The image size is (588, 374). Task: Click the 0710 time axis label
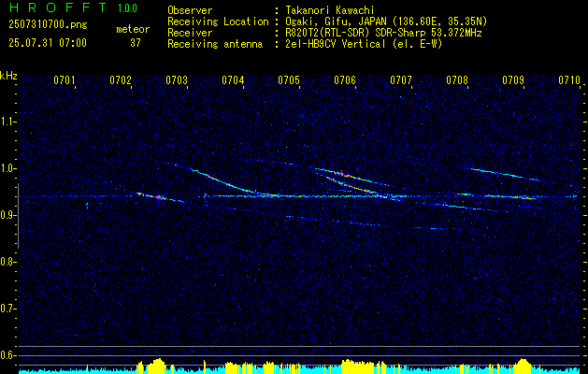(569, 79)
